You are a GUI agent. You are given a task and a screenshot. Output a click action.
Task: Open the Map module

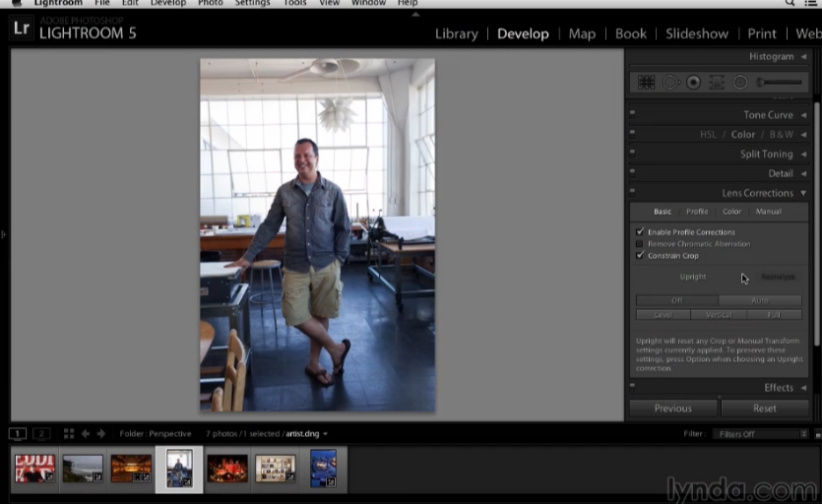[x=582, y=33]
